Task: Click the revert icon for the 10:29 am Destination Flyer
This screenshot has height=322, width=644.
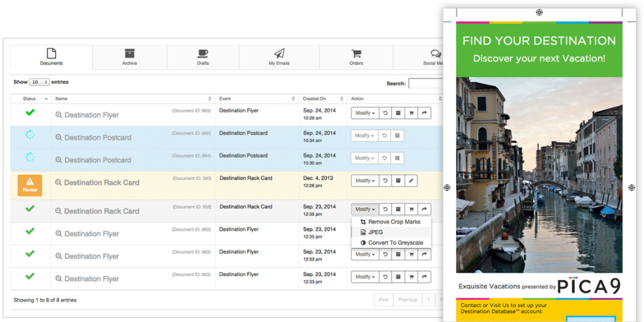Action: pos(385,113)
